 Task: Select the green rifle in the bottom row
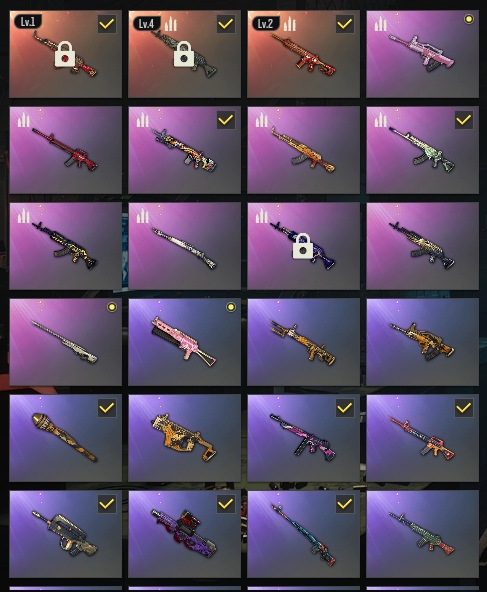click(422, 534)
